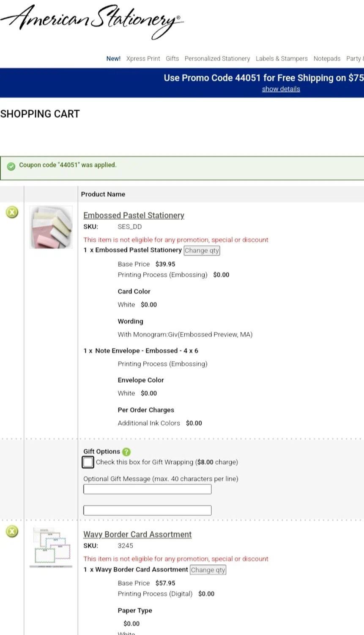Click the Base Price $57.95 value
The width and height of the screenshot is (364, 635).
click(x=165, y=583)
